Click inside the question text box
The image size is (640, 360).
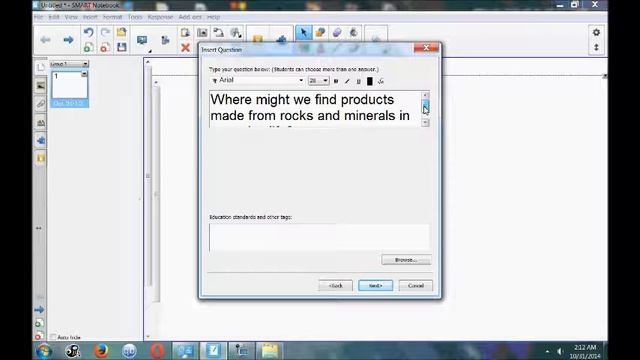tap(315, 109)
